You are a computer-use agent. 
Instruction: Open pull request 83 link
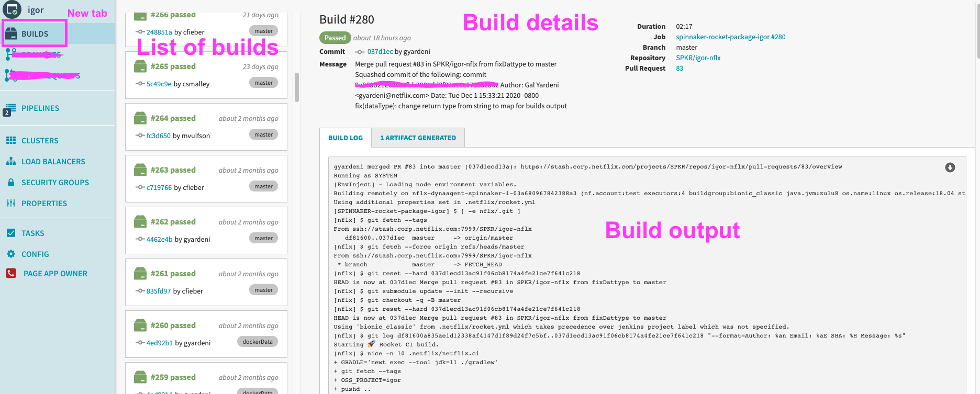pos(680,68)
